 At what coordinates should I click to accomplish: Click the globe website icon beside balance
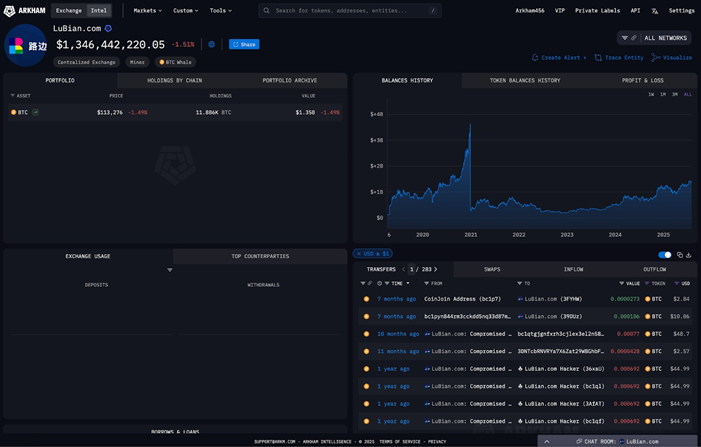click(x=211, y=45)
